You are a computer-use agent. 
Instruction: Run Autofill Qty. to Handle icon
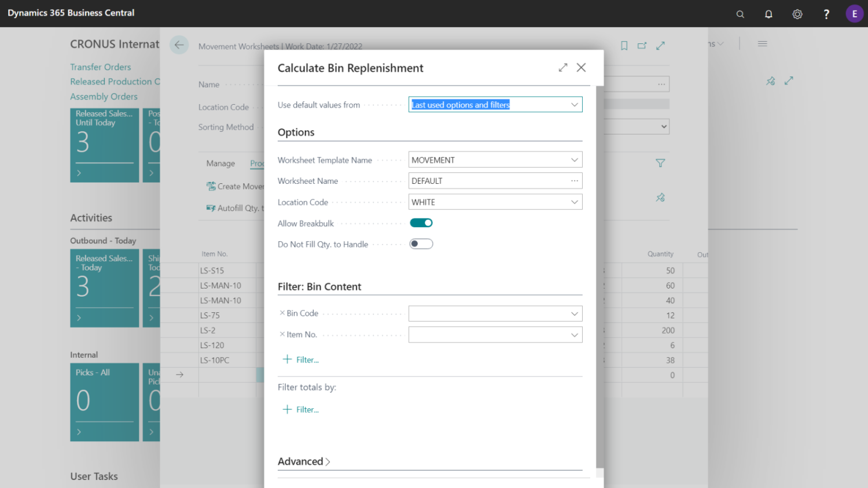coord(211,208)
